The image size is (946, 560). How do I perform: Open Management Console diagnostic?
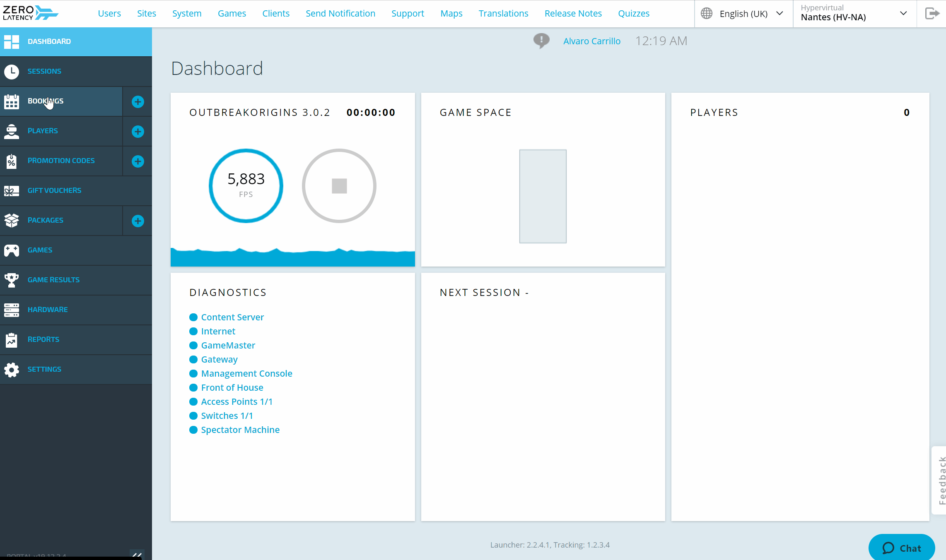[247, 373]
